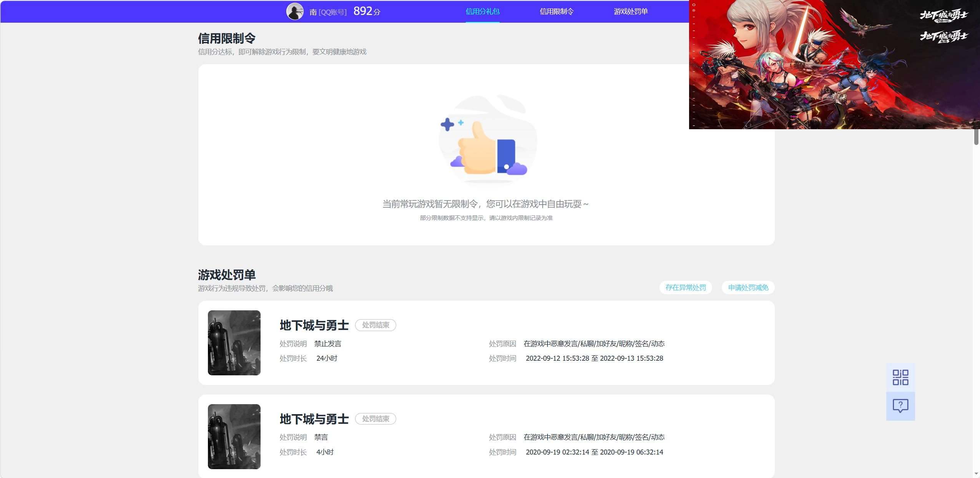Click the vertical scrollbar thumb
The height and width of the screenshot is (478, 980).
tap(977, 137)
